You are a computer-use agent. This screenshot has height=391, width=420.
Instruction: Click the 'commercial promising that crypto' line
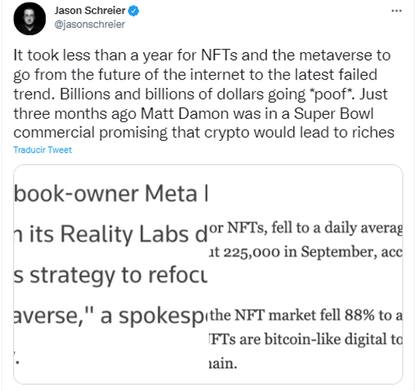204,133
